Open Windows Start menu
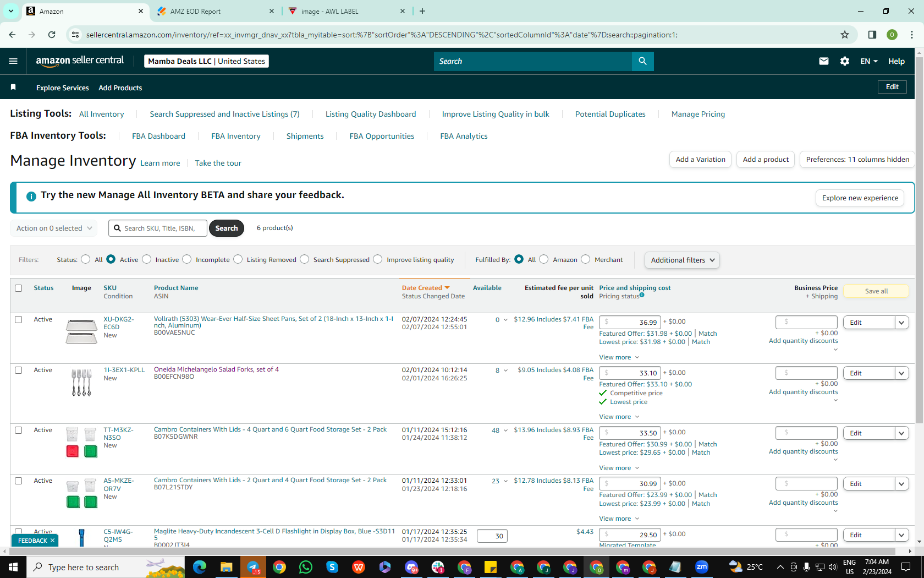The width and height of the screenshot is (924, 578). (13, 567)
